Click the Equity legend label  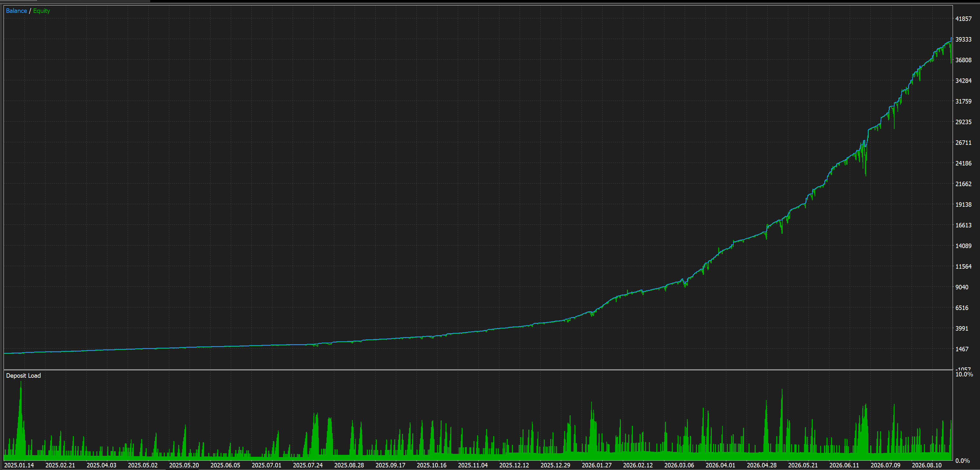coord(42,11)
